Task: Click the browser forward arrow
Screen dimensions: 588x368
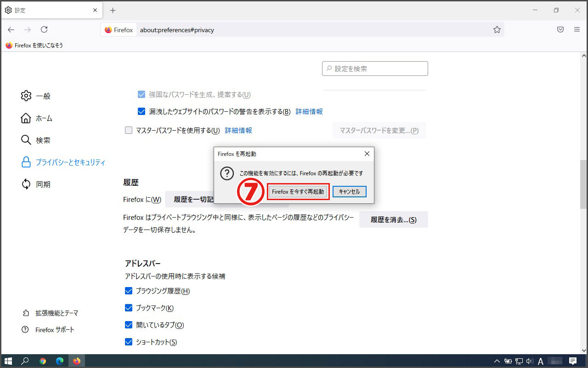Action: (28, 29)
